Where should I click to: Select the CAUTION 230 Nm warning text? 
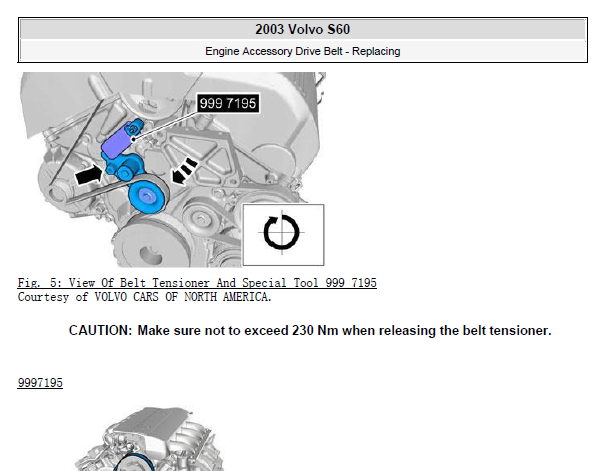tap(310, 331)
